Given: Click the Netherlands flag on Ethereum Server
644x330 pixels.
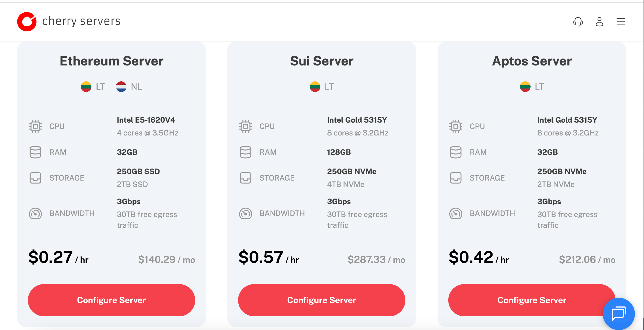Looking at the screenshot, I should pyautogui.click(x=121, y=87).
